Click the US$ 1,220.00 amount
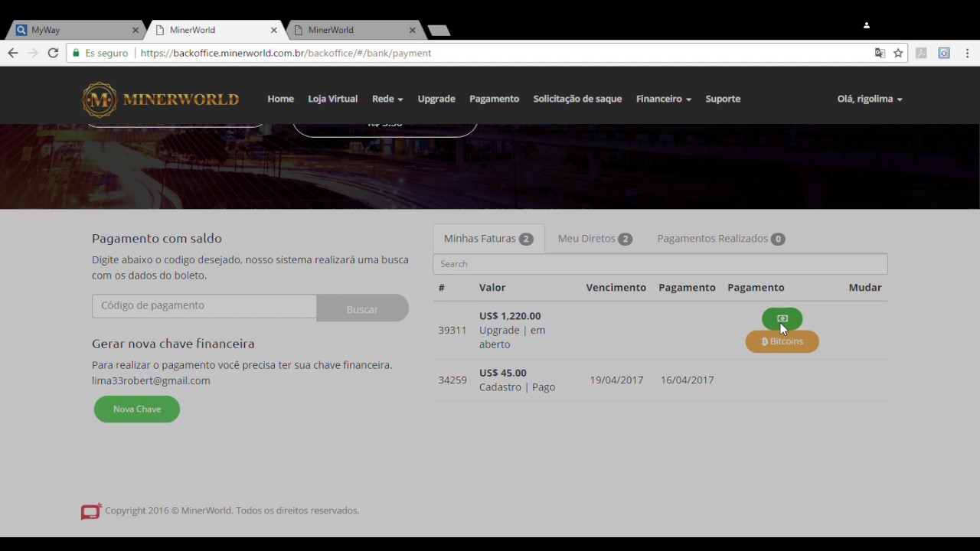The image size is (980, 551). coord(510,316)
